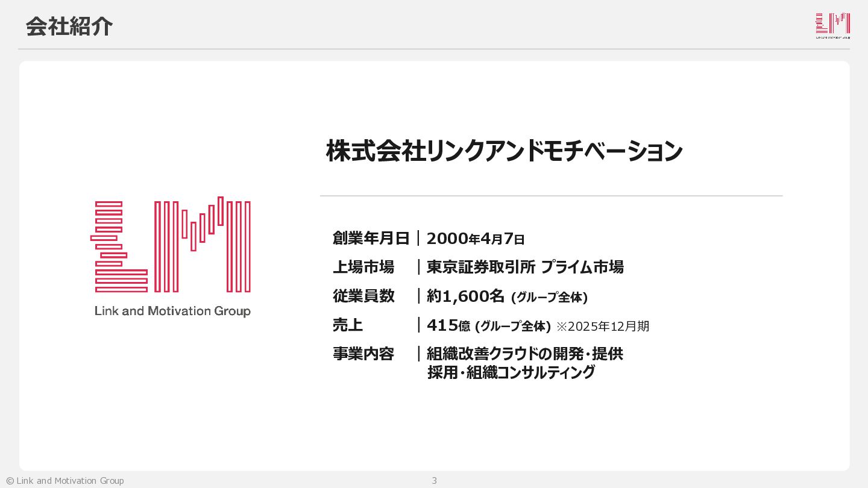
Task: Click the 会社紹介 slide title
Action: pyautogui.click(x=69, y=27)
